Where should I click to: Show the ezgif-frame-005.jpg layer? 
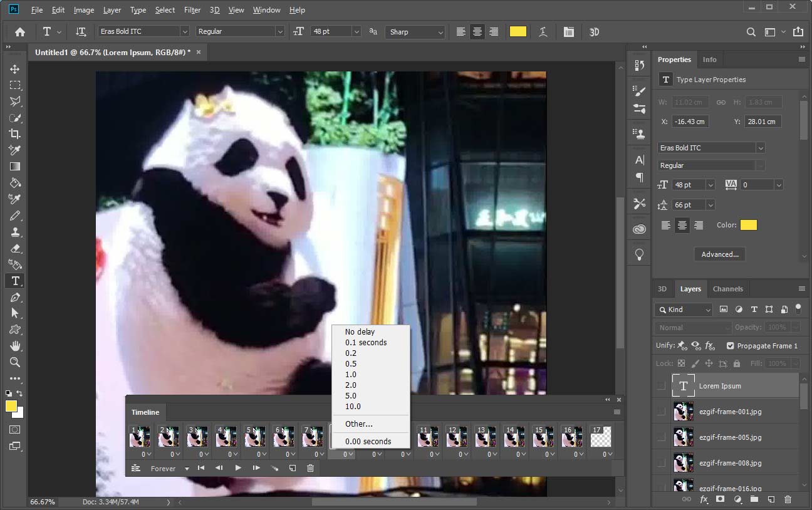point(661,437)
